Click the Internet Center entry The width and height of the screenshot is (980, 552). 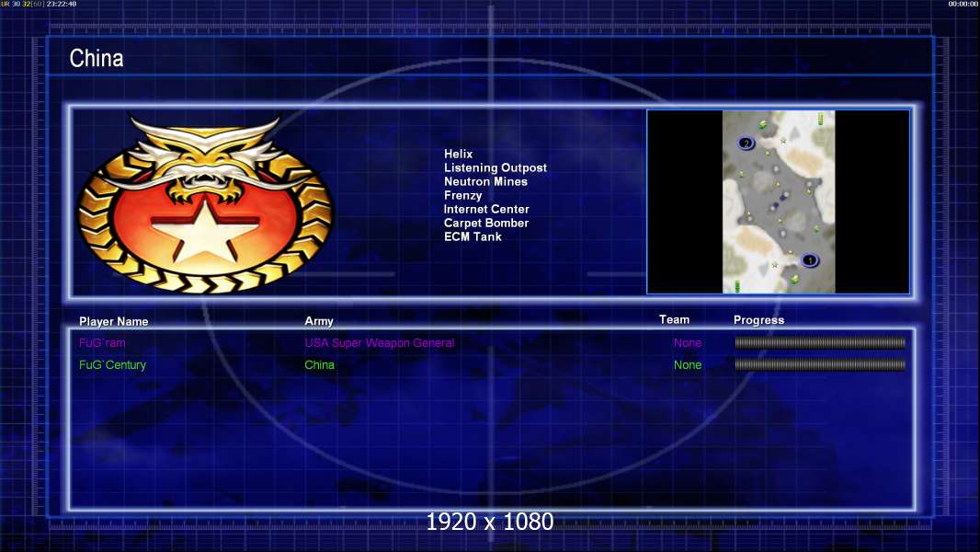[x=486, y=209]
